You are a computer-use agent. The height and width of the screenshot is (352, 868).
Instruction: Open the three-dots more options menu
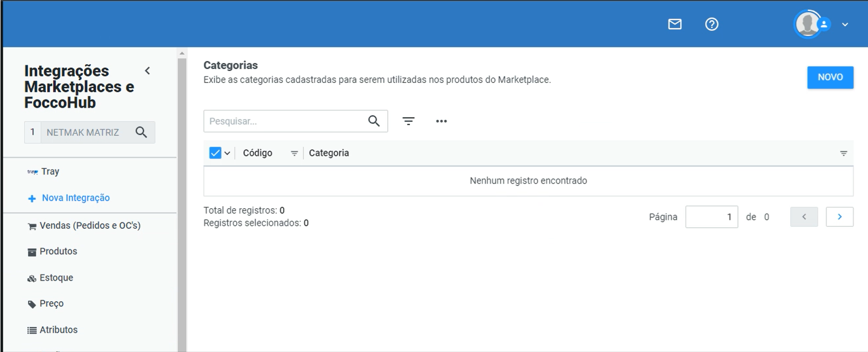click(x=442, y=121)
